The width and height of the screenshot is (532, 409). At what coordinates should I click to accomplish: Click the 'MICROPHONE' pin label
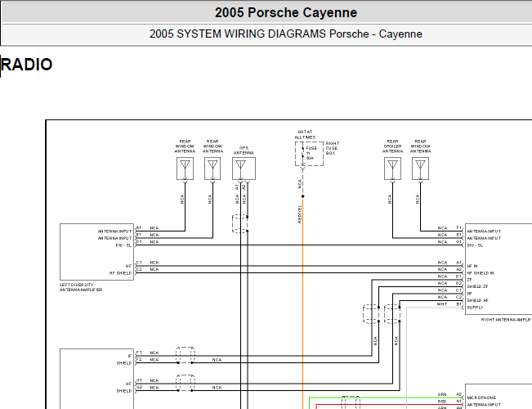click(x=481, y=398)
